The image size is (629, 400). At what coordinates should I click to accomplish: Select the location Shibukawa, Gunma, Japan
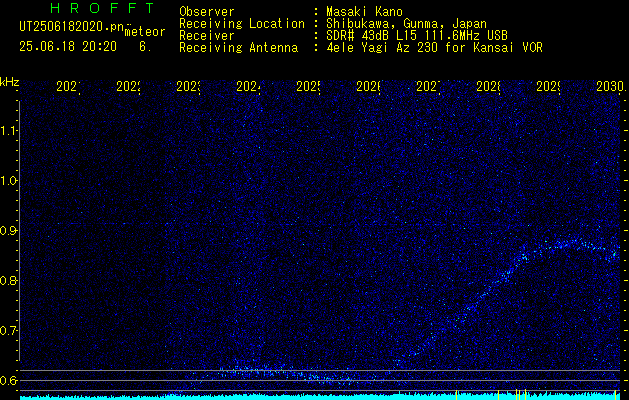[x=406, y=24]
